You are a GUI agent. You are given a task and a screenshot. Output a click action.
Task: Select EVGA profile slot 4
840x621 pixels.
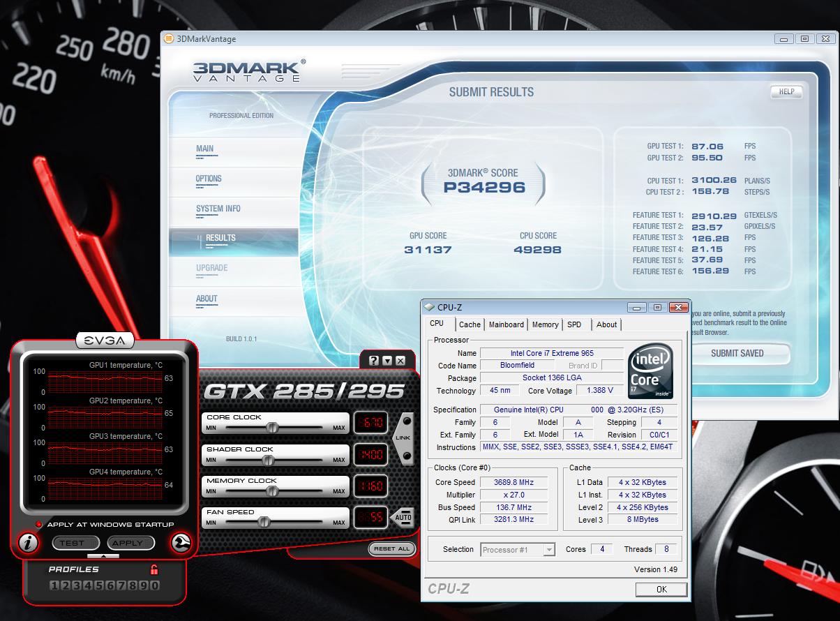coord(88,585)
